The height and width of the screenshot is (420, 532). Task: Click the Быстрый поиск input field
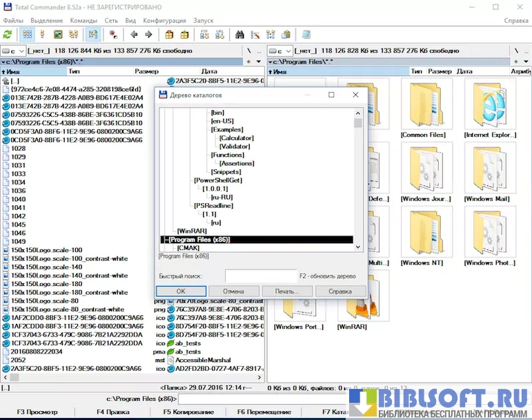[259, 276]
